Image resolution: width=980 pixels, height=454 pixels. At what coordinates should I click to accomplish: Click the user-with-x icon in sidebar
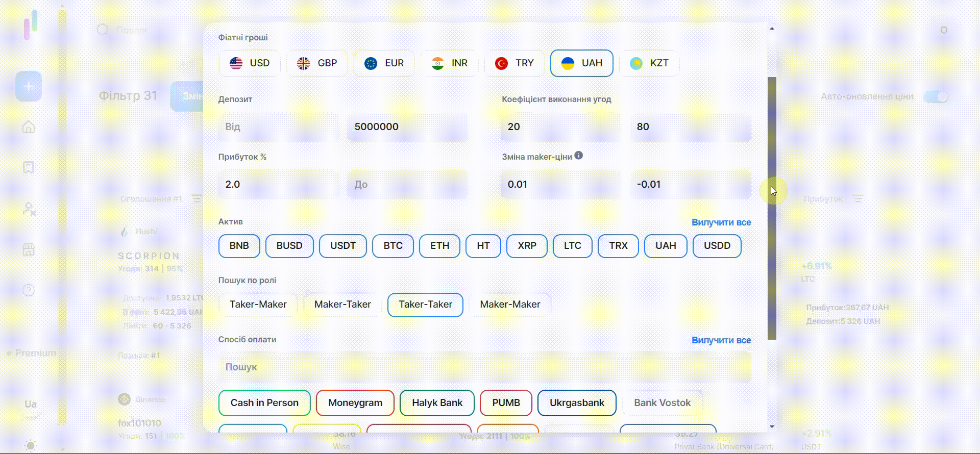click(29, 209)
